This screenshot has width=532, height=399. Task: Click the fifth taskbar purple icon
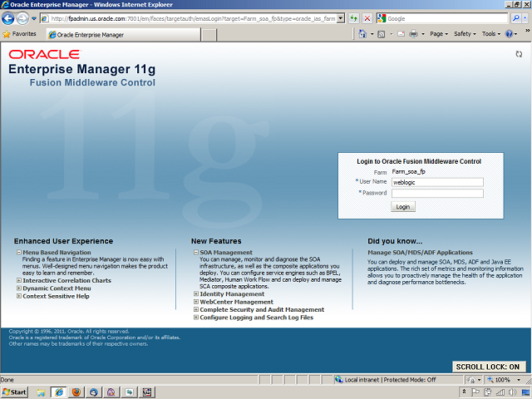pyautogui.click(x=111, y=392)
